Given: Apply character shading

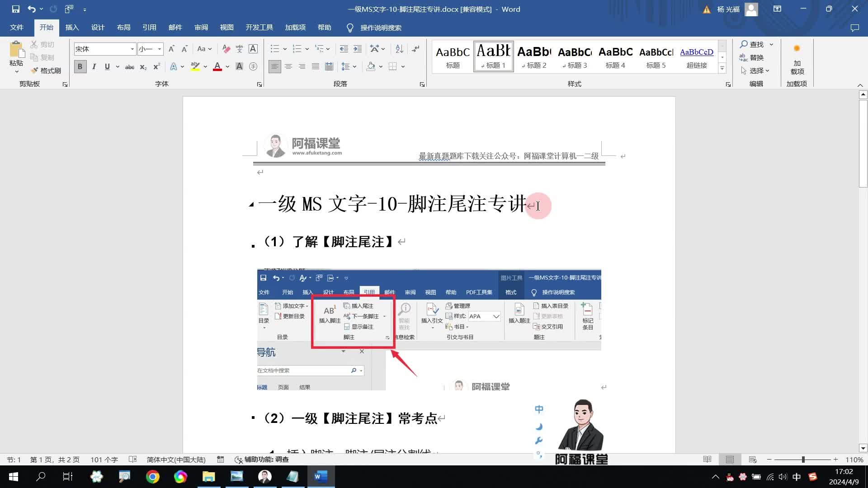Looking at the screenshot, I should click(x=239, y=66).
